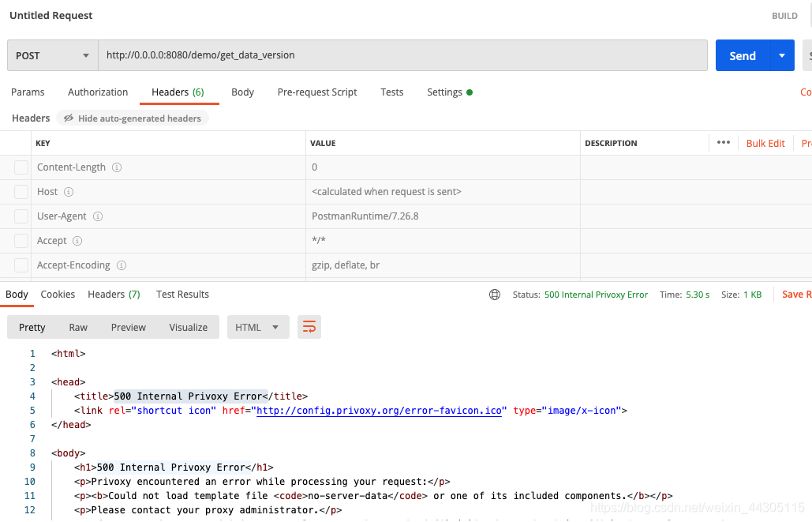Screen dimensions: 812x522
Task: Open the Send button dropdown arrow
Action: tap(782, 55)
